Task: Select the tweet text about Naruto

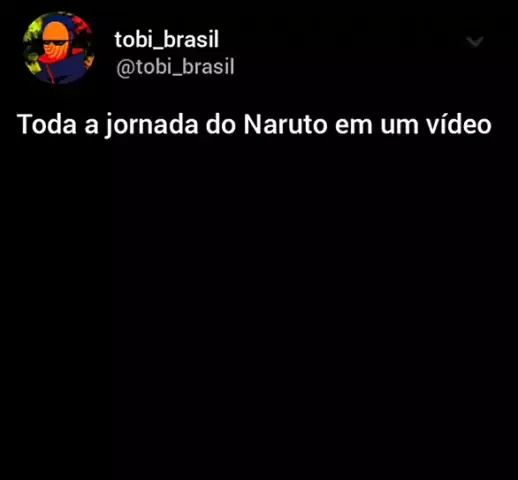Action: pos(254,125)
